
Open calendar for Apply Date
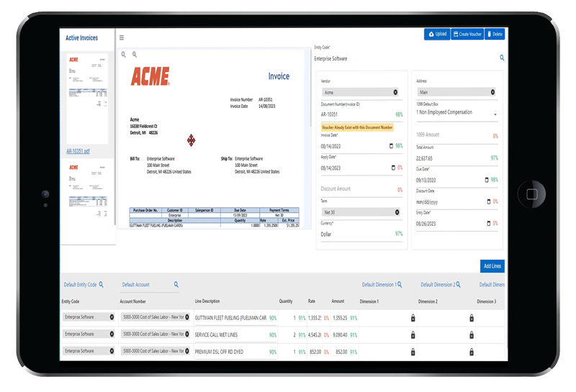(393, 168)
